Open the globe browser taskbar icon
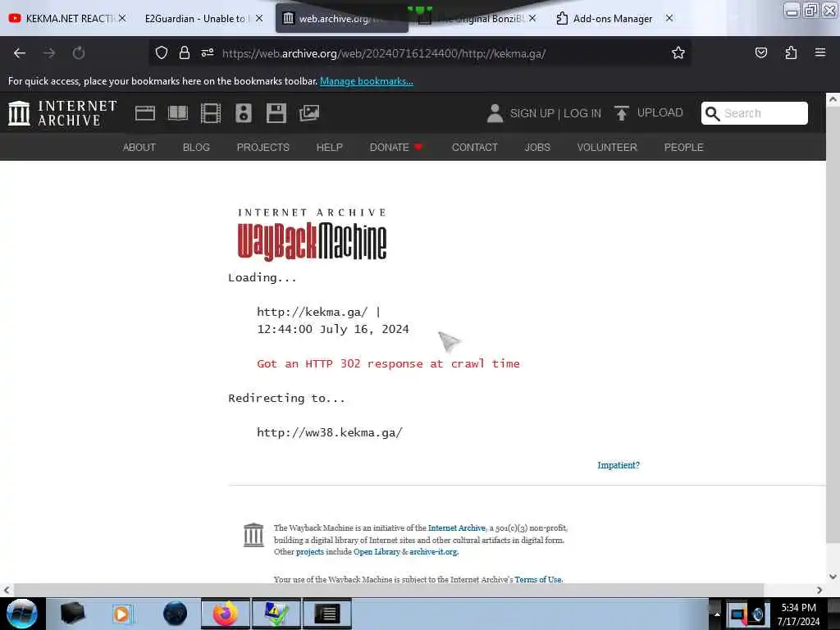The height and width of the screenshot is (630, 840). (x=176, y=614)
